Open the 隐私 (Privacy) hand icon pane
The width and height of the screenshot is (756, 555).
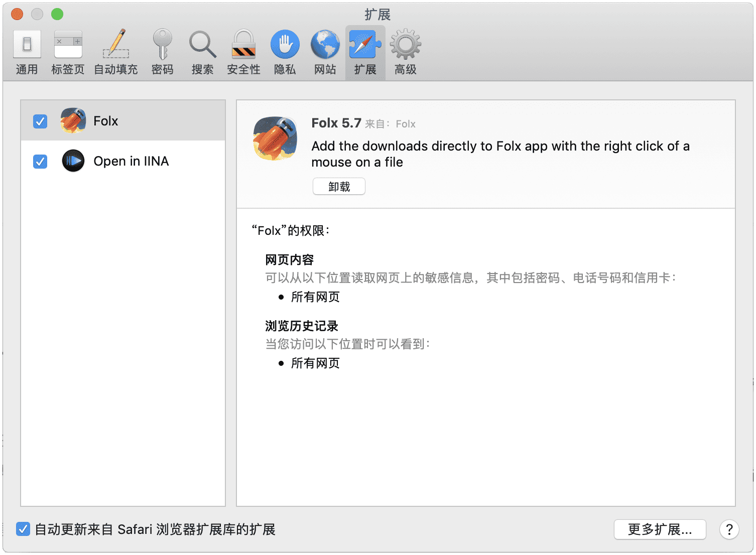coord(285,53)
